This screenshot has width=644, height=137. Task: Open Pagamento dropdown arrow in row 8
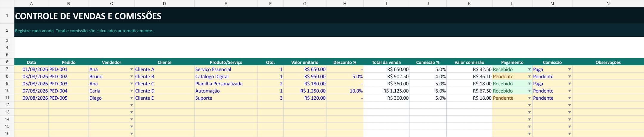tap(529, 76)
